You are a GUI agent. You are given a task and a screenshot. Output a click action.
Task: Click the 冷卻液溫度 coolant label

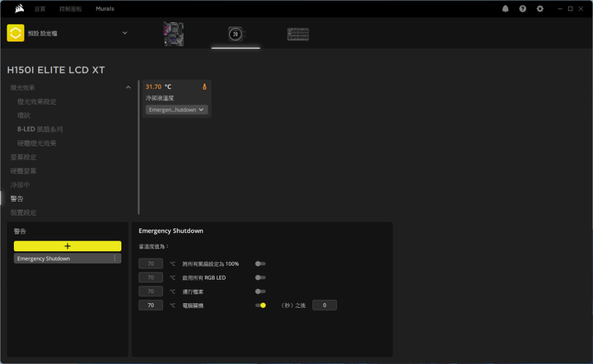(x=160, y=98)
